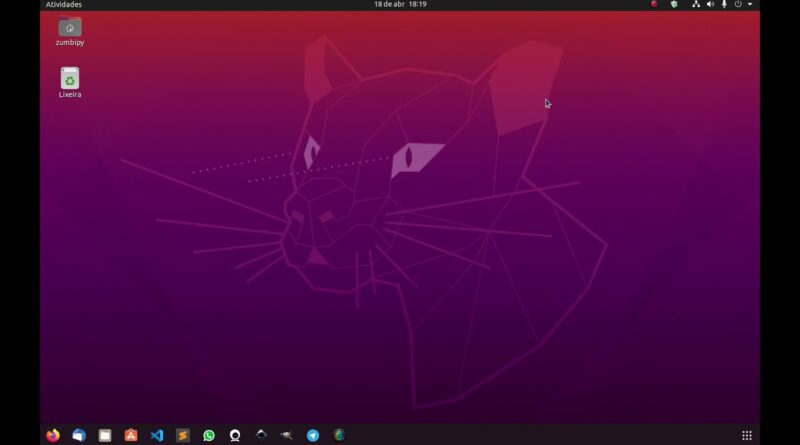
Task: Open the grey bird-shaped app next to Telegram
Action: [x=287, y=435]
